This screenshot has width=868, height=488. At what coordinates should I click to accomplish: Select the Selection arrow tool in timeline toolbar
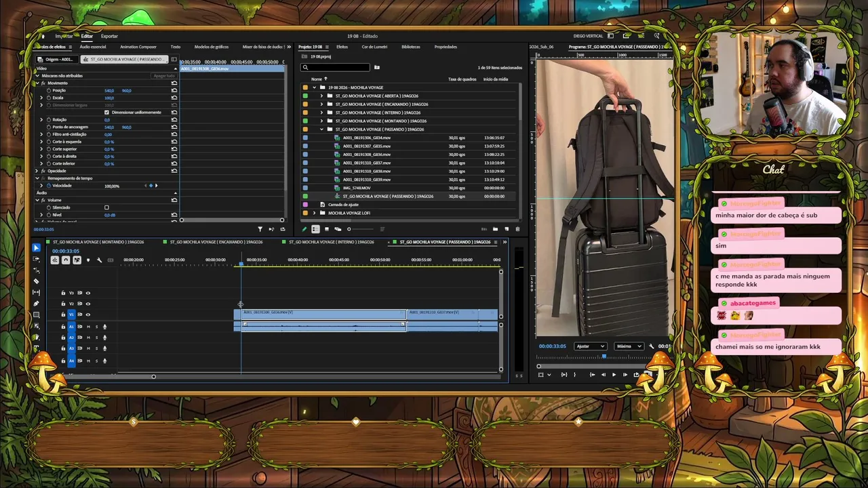37,248
